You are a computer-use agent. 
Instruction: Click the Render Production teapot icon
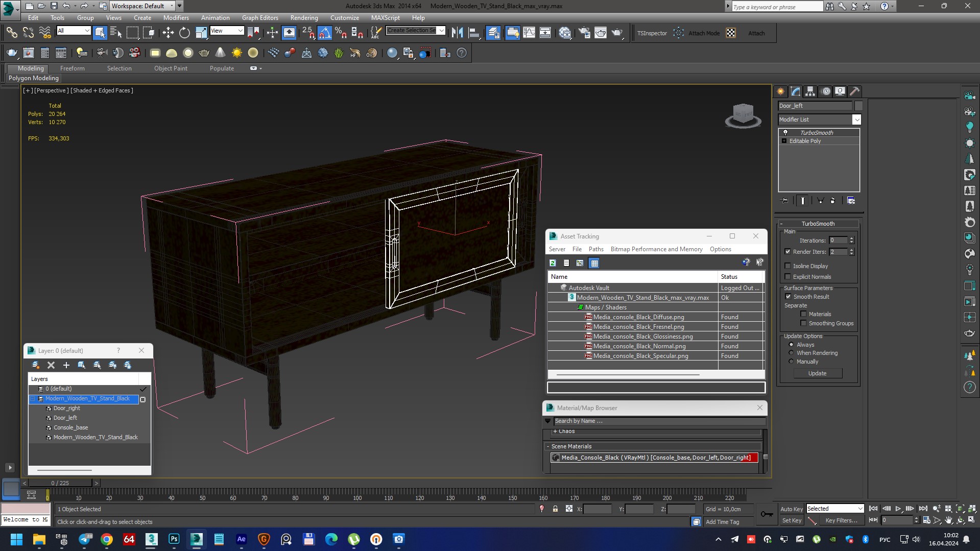coord(617,33)
